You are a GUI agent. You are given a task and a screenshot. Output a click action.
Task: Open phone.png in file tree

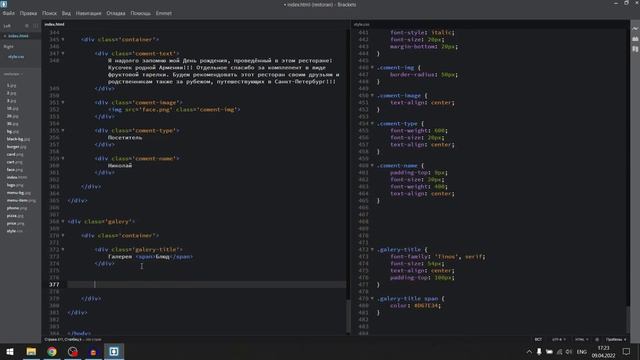tap(17, 208)
